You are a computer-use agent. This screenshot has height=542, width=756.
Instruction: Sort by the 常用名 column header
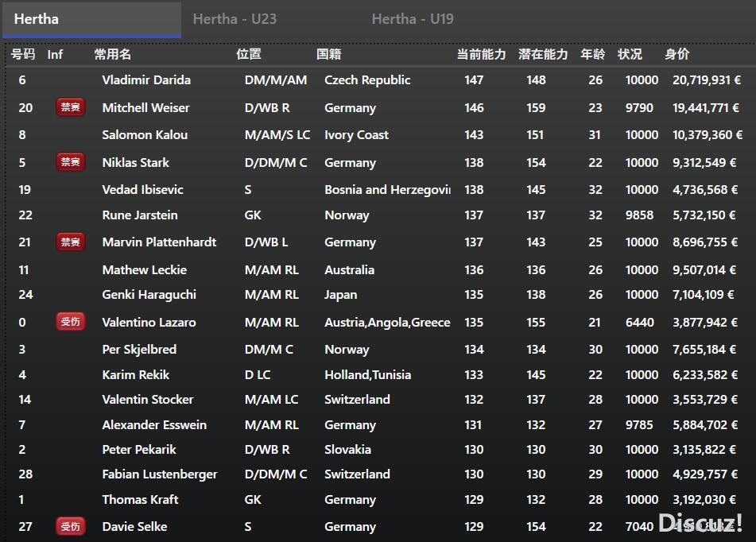tap(113, 54)
